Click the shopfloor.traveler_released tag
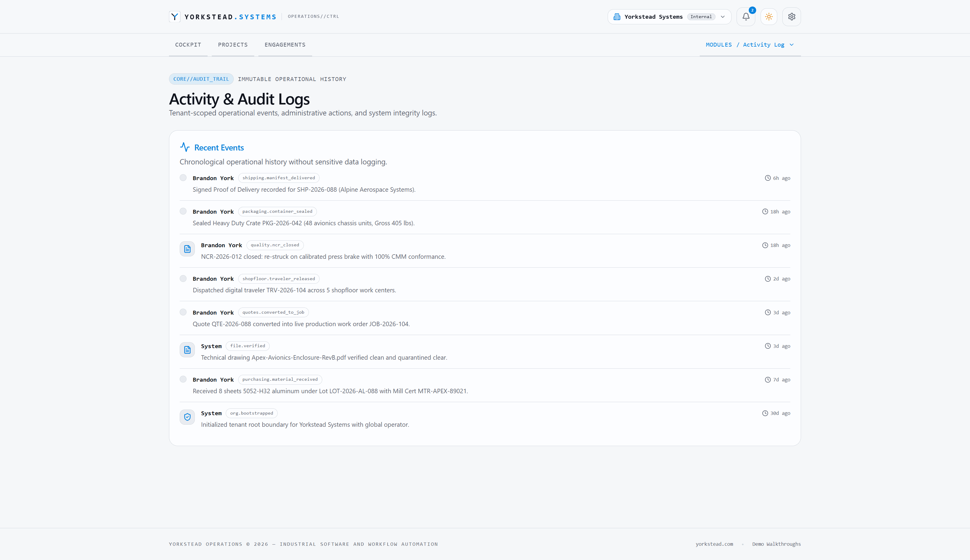 point(279,278)
